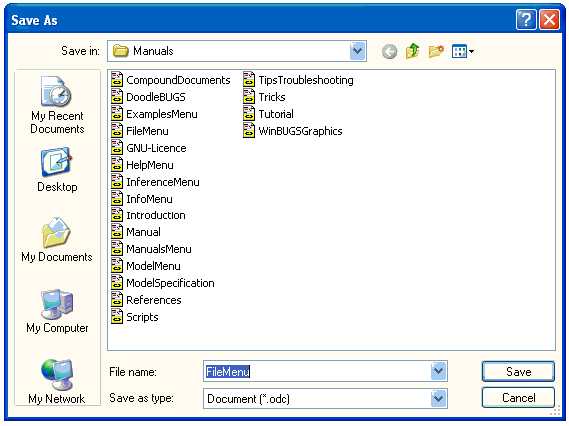
Task: Click the References file name text
Action: point(154,300)
